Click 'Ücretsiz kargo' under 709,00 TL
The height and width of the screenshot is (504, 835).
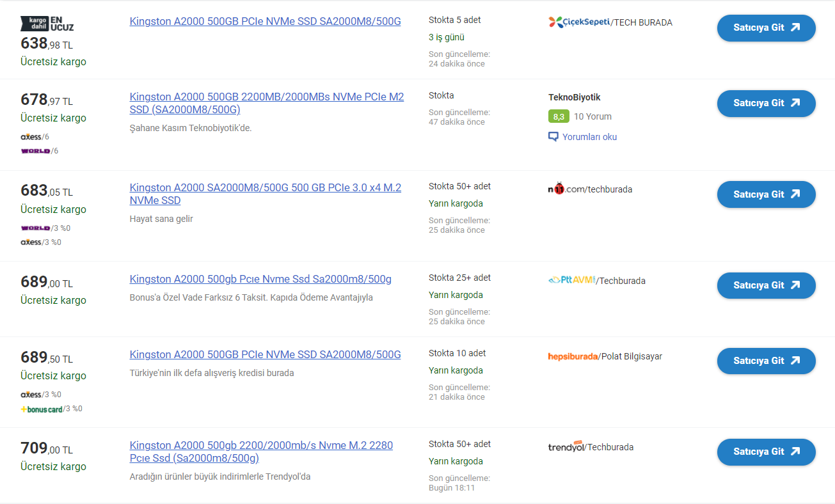[53, 467]
